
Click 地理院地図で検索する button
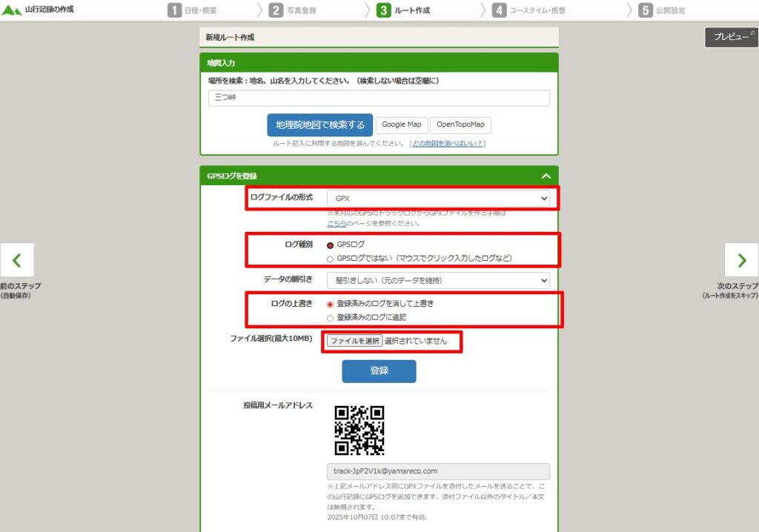[x=319, y=125]
